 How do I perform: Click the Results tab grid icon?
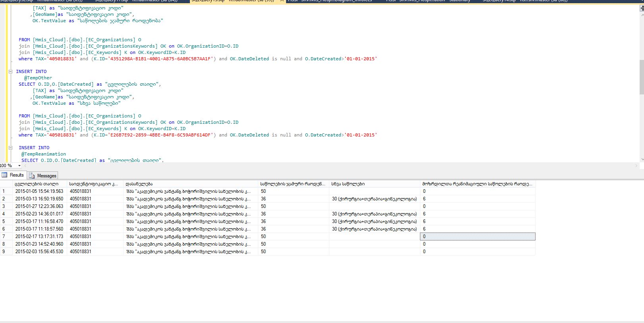tap(4, 175)
